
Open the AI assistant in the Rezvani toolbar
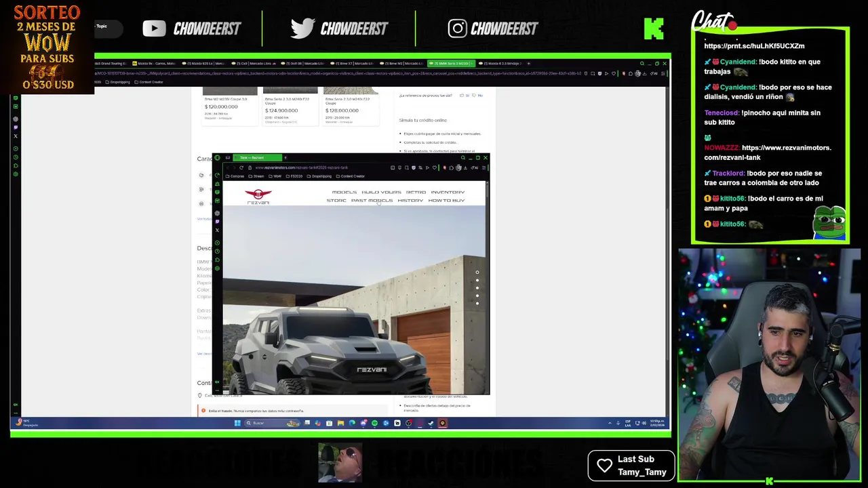(x=474, y=167)
